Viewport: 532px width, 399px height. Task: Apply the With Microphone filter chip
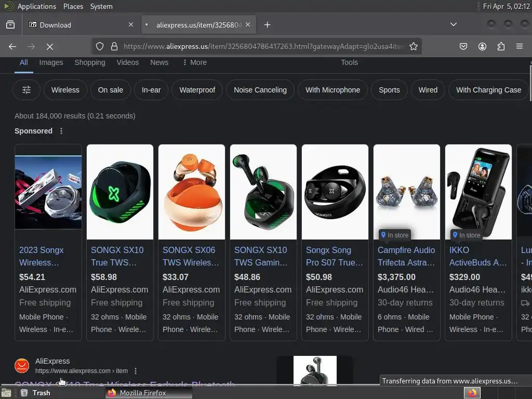tap(333, 90)
